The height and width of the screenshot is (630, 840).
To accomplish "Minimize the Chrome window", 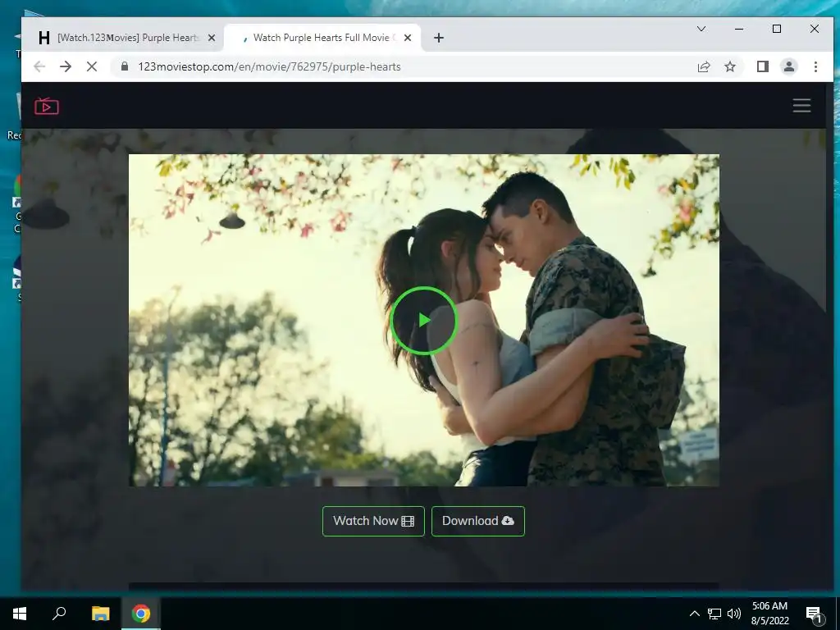I will tap(739, 29).
